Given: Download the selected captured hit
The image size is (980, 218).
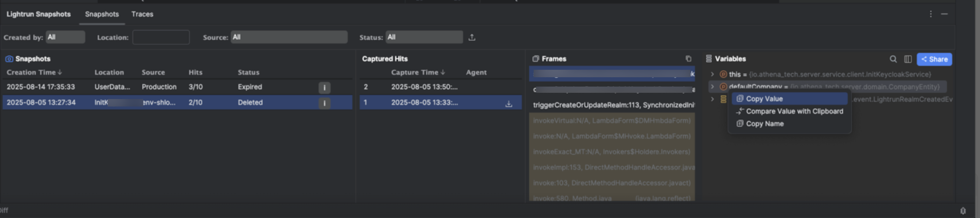Looking at the screenshot, I should pyautogui.click(x=508, y=103).
